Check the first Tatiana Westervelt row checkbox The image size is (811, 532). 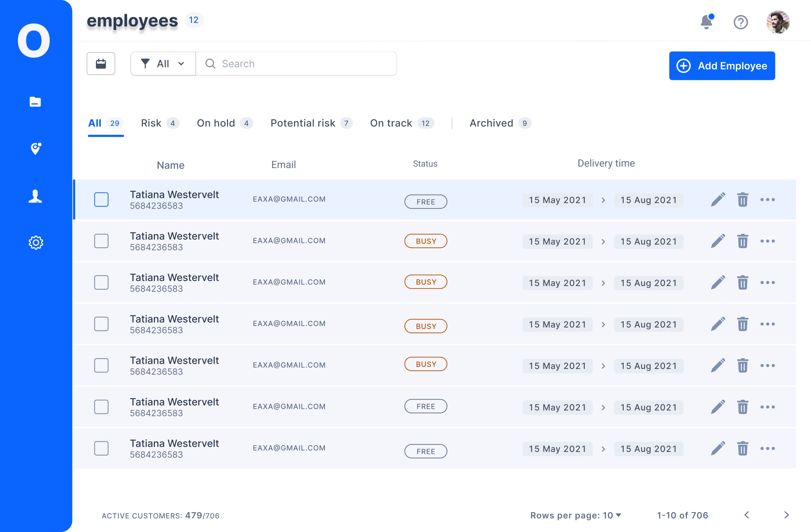[x=101, y=199]
